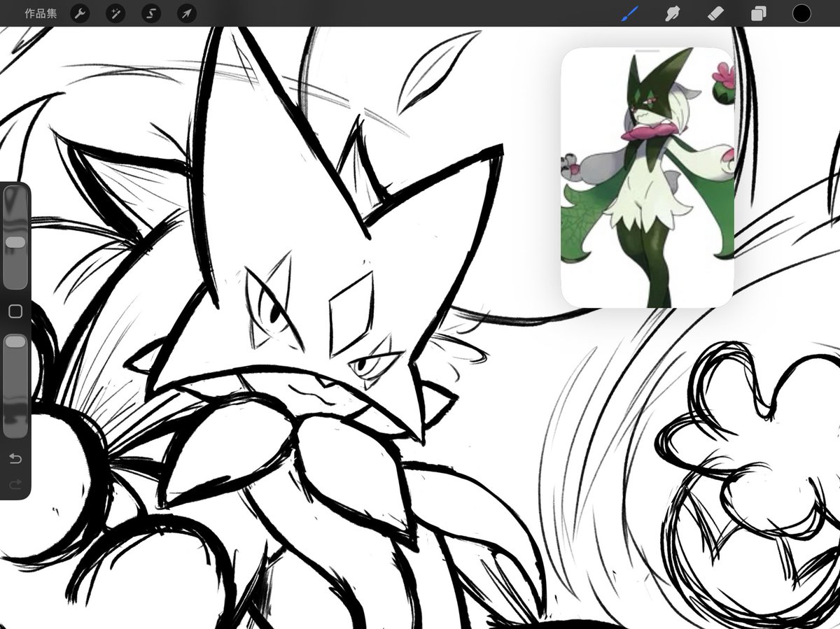Select the Smudge tool

coord(673,13)
